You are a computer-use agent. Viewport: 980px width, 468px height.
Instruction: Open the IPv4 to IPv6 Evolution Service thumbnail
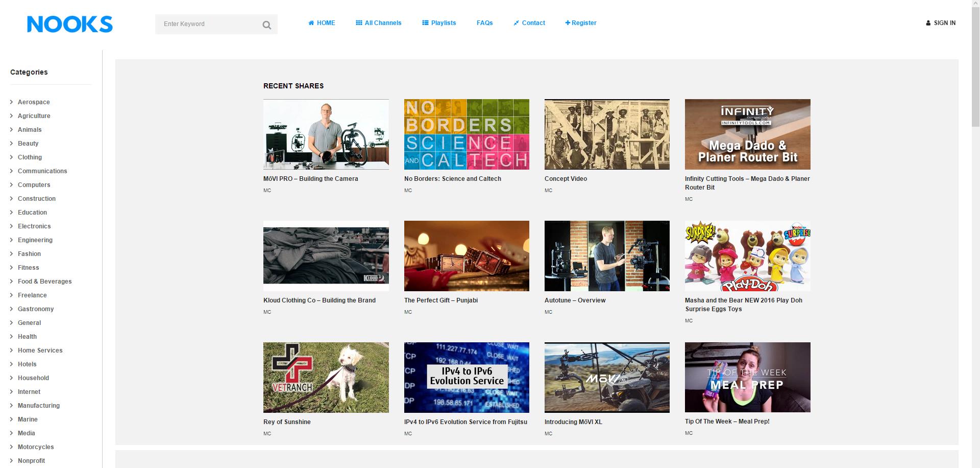click(467, 378)
